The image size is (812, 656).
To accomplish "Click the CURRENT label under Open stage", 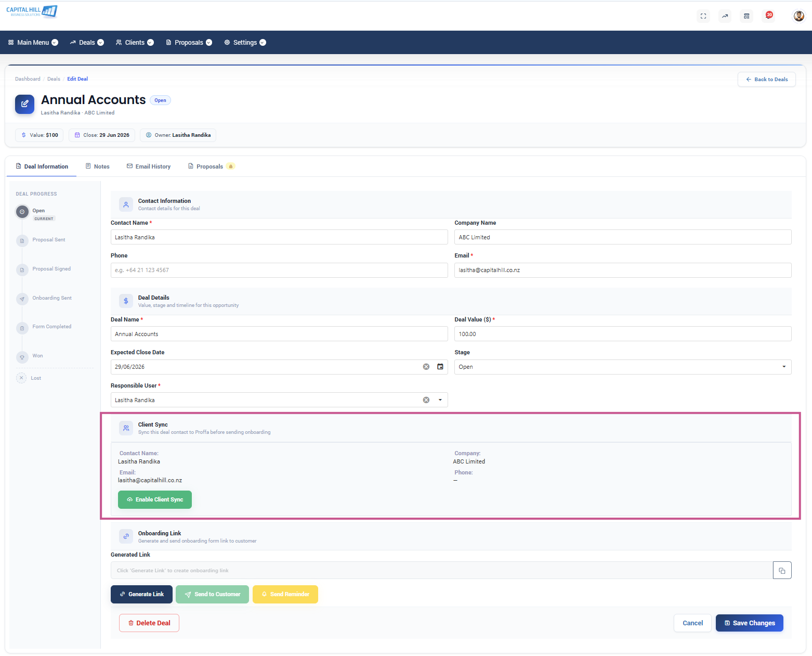I will [x=44, y=219].
